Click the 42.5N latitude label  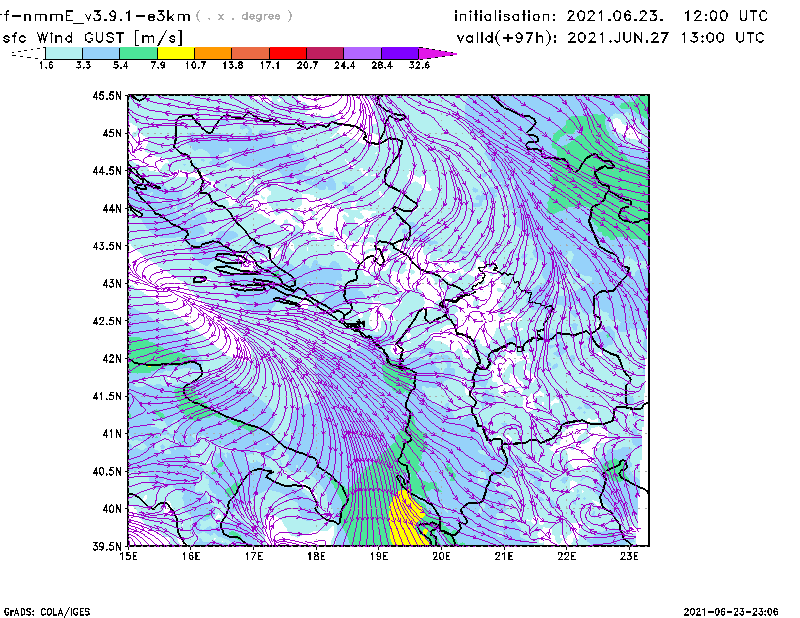[107, 321]
